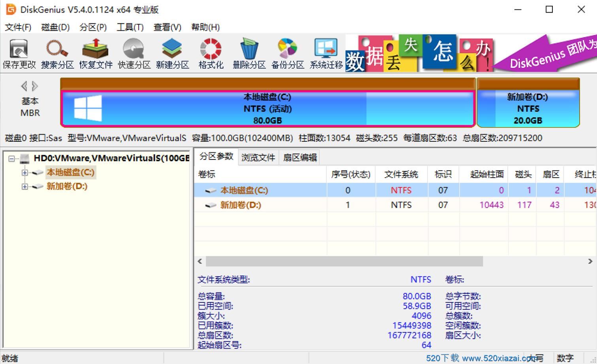Switch to the 扇区编辑 tab
Viewport: 597px width, 364px height.
300,158
